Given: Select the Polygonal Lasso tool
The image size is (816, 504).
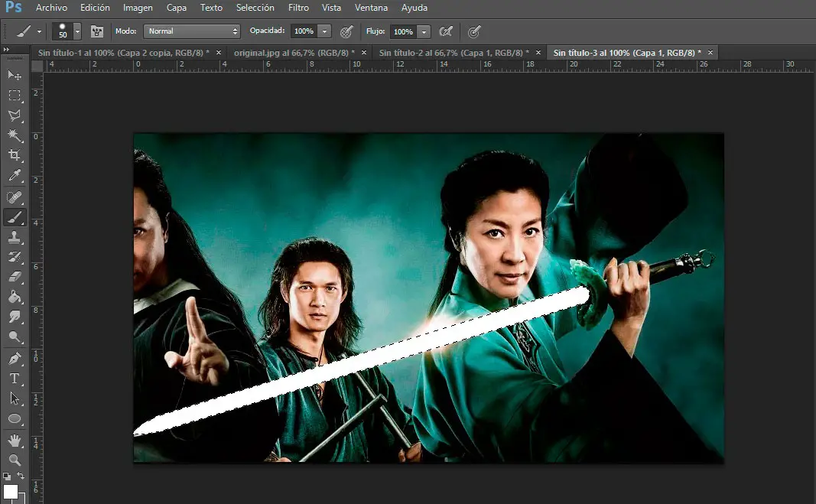Looking at the screenshot, I should [x=15, y=115].
